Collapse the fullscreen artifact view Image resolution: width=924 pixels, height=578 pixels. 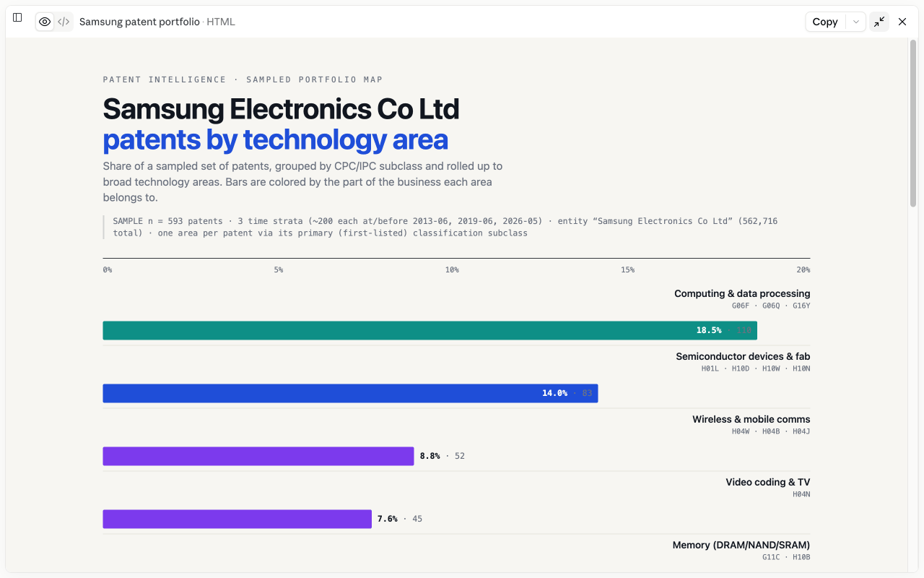tap(879, 22)
